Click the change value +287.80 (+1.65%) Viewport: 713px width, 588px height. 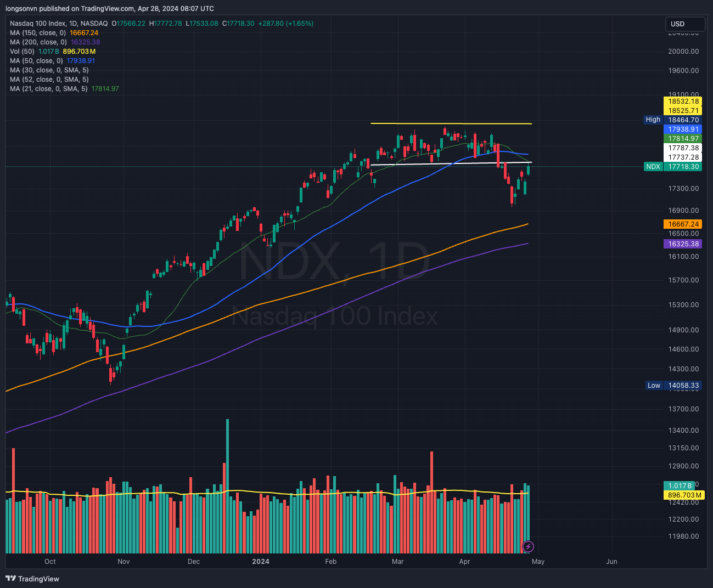(286, 24)
